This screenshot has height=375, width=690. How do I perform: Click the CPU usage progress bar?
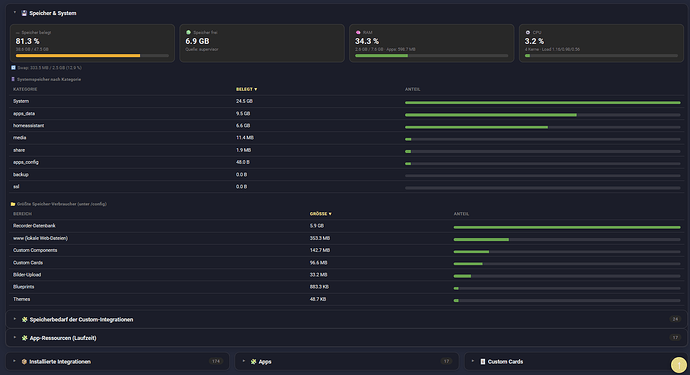coord(601,56)
